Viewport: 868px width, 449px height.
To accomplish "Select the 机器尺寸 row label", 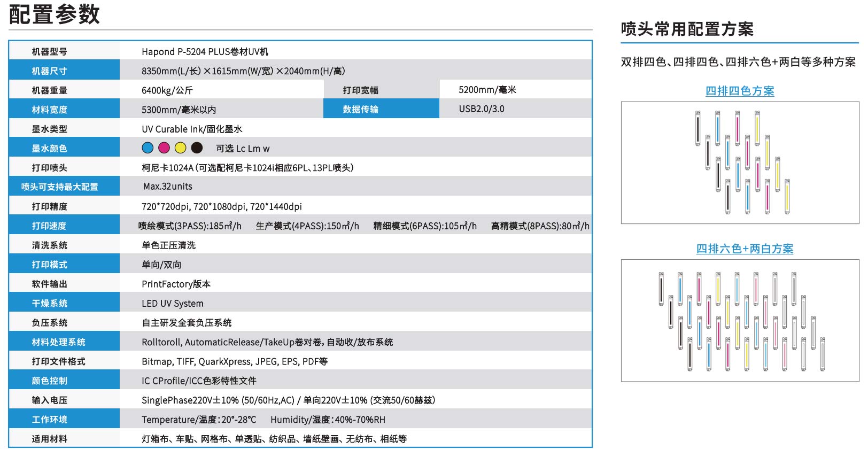I will 49,71.
